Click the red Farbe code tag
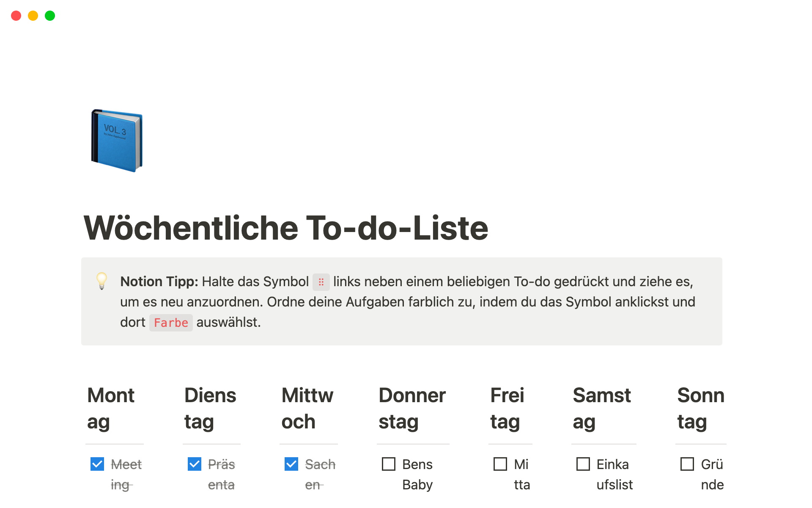This screenshot has height=508, width=812. point(171,323)
